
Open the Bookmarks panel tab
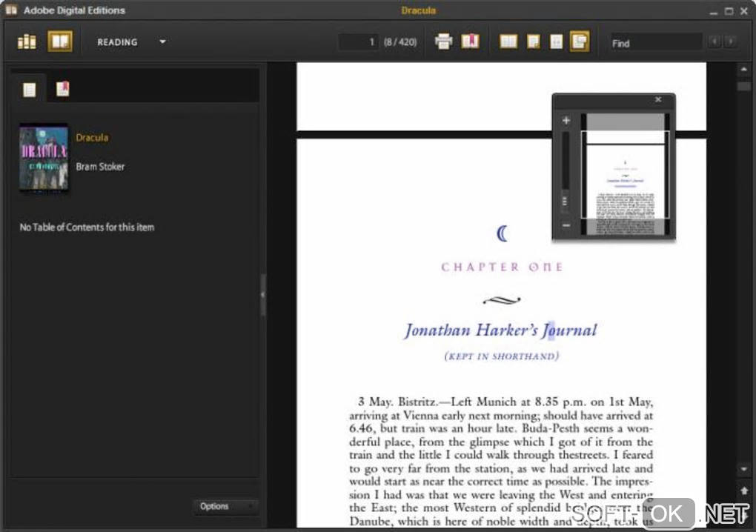point(63,89)
